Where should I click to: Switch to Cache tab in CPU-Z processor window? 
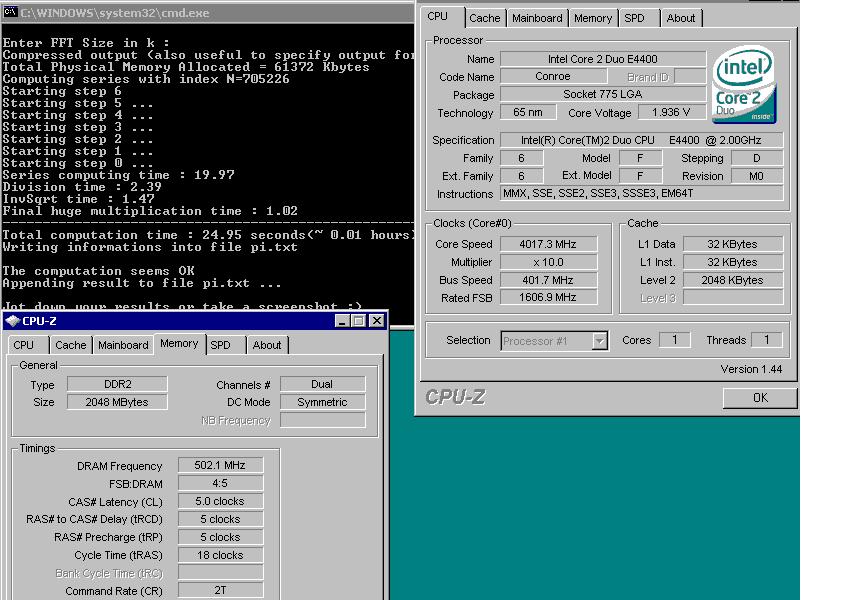[484, 18]
